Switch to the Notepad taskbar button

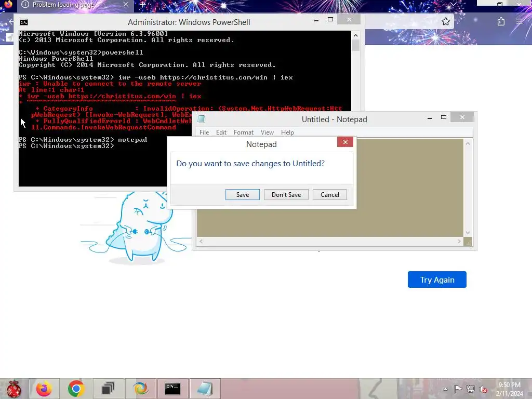(x=205, y=389)
